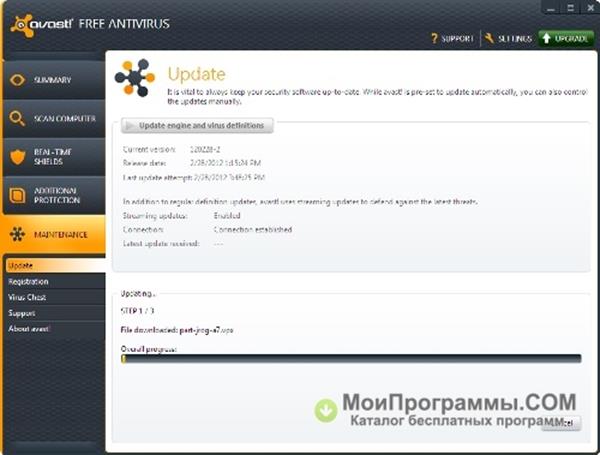This screenshot has width=600, height=455.
Task: Select the Summary eye icon
Action: [x=17, y=80]
